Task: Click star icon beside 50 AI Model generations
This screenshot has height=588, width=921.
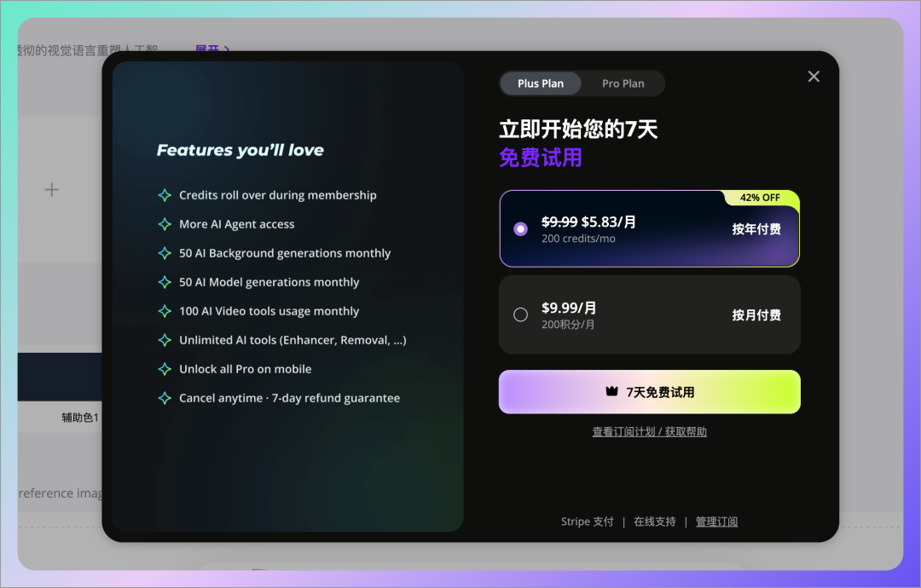Action: click(165, 282)
